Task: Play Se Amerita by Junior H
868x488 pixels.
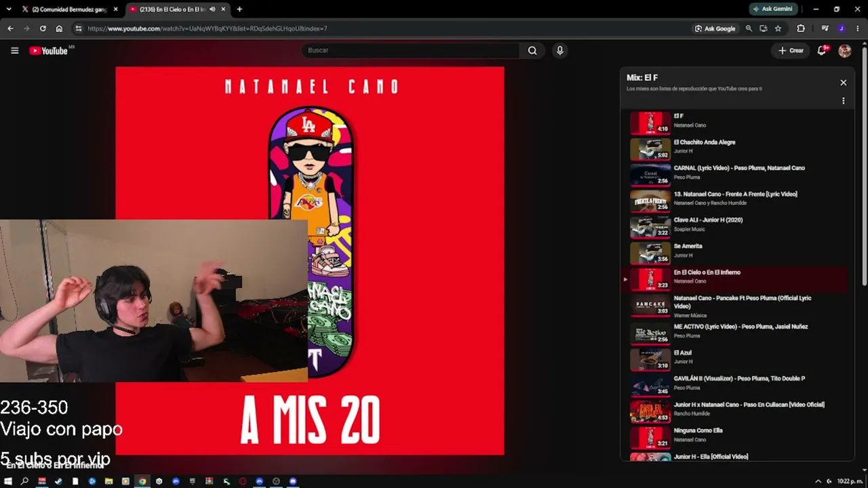Action: [x=737, y=253]
